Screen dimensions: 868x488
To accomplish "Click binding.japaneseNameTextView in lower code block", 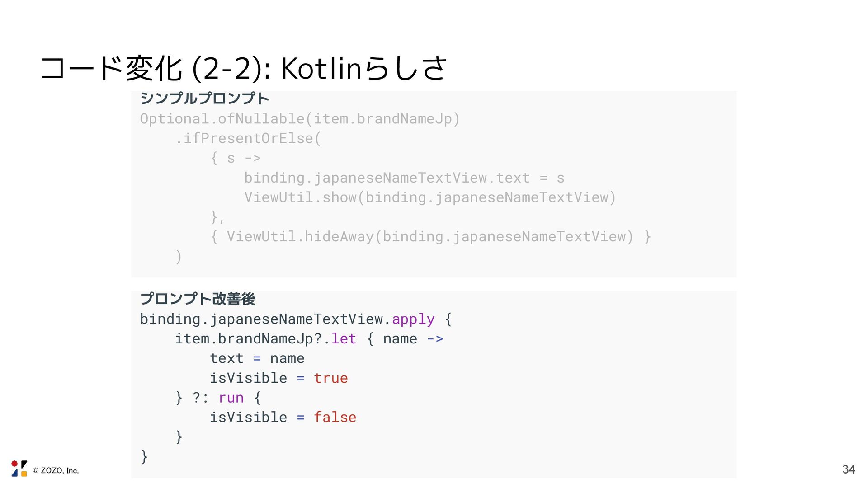I will [x=261, y=319].
